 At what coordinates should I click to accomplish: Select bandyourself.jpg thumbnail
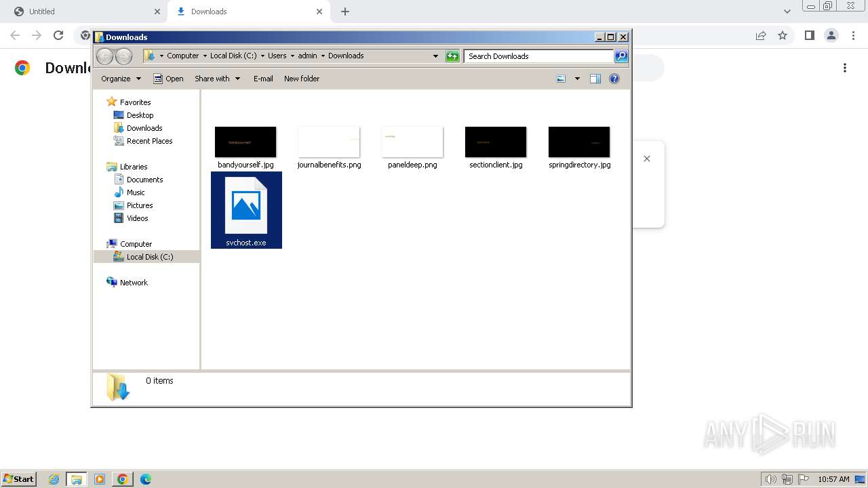(x=245, y=142)
